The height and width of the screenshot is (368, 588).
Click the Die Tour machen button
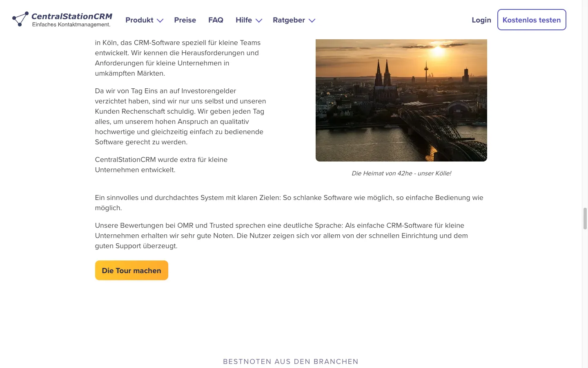click(131, 270)
